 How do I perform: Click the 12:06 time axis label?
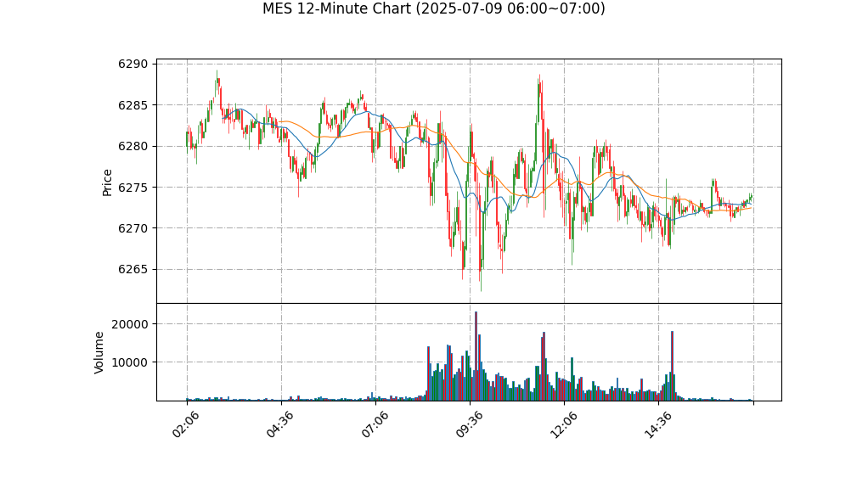[564, 425]
